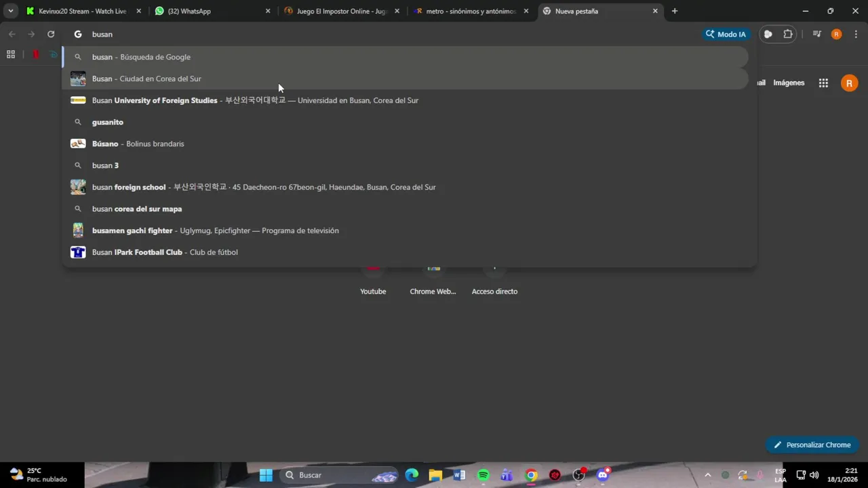Open Spotify from the taskbar
This screenshot has height=488, width=868.
point(484,475)
